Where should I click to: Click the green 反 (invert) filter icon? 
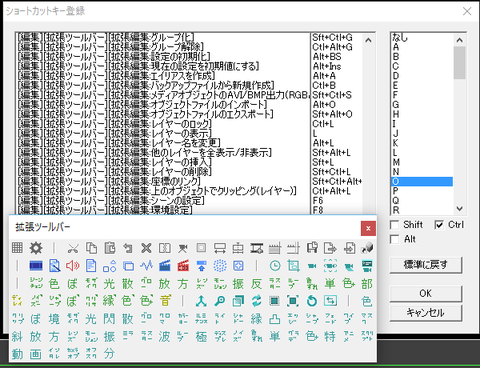[x=256, y=284]
